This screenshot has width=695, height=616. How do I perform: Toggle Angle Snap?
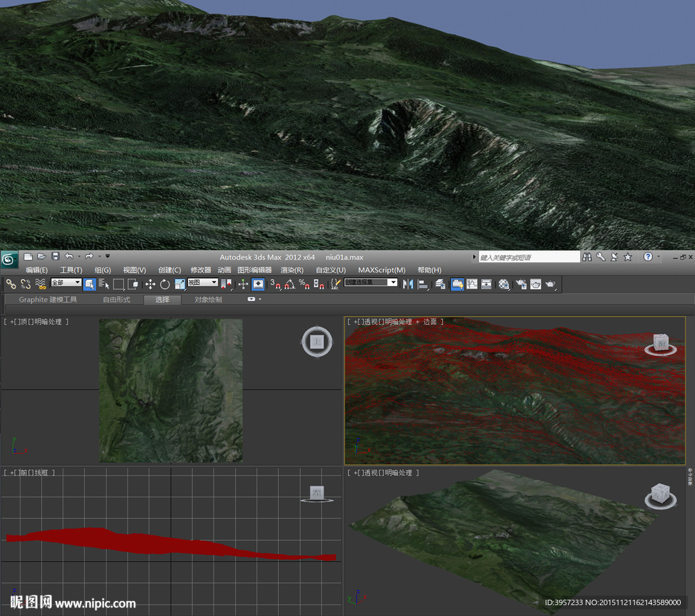290,284
